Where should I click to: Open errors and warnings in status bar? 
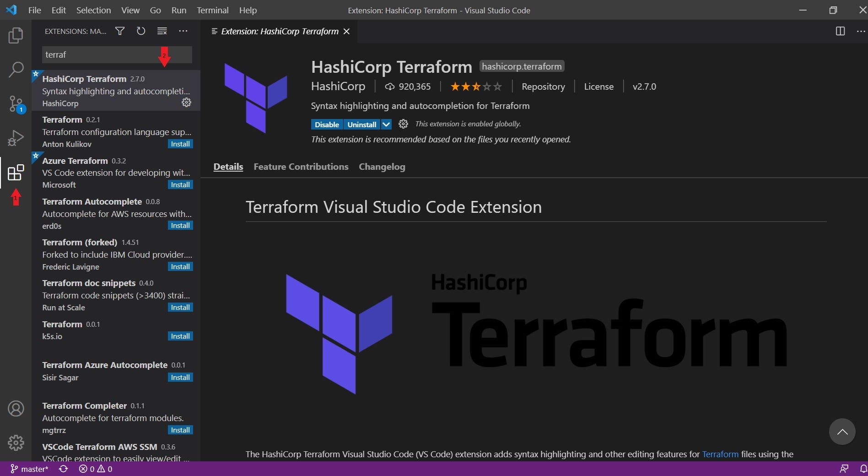coord(96,469)
